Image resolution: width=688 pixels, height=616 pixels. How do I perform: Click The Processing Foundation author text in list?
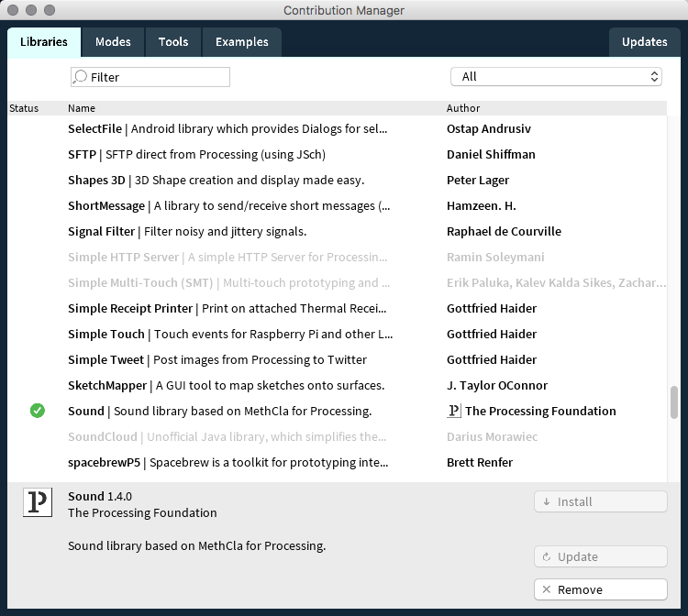click(540, 412)
